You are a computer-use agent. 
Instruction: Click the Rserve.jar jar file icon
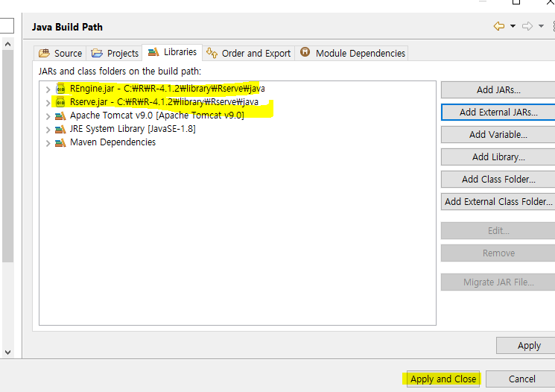pos(60,102)
